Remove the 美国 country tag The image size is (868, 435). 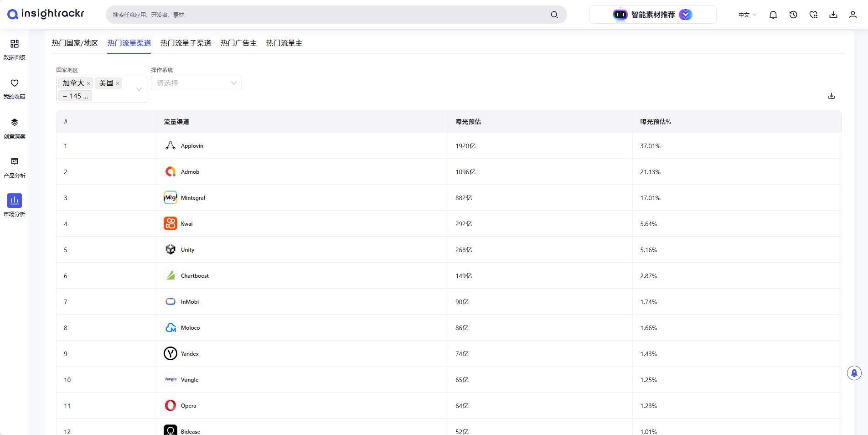coord(118,83)
